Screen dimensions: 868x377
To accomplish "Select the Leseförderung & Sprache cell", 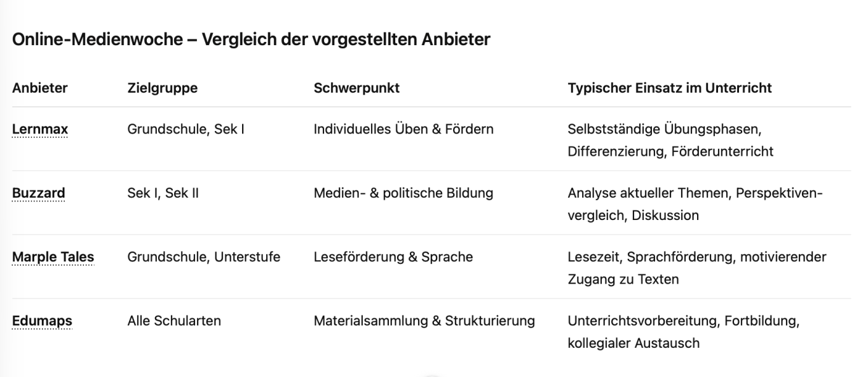I will [393, 257].
